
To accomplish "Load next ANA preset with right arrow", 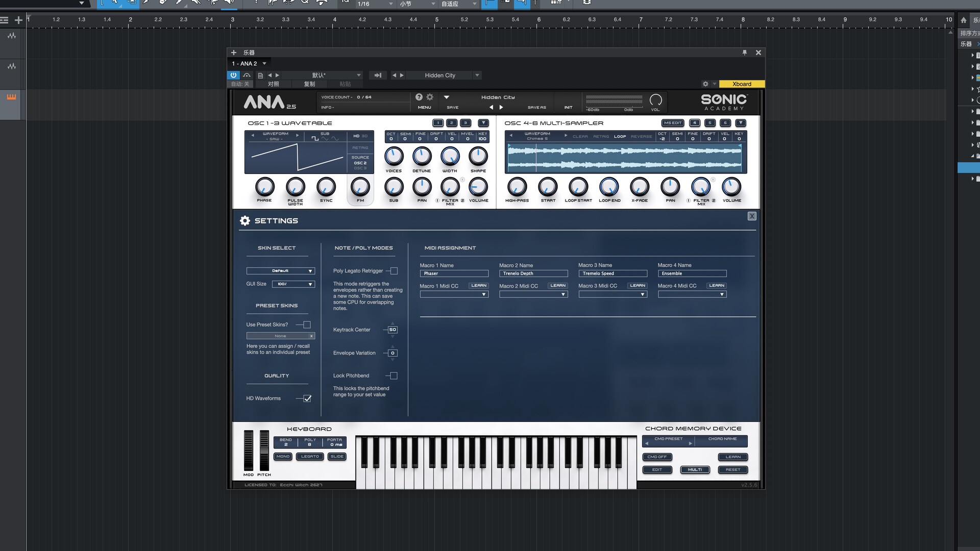I will point(501,107).
